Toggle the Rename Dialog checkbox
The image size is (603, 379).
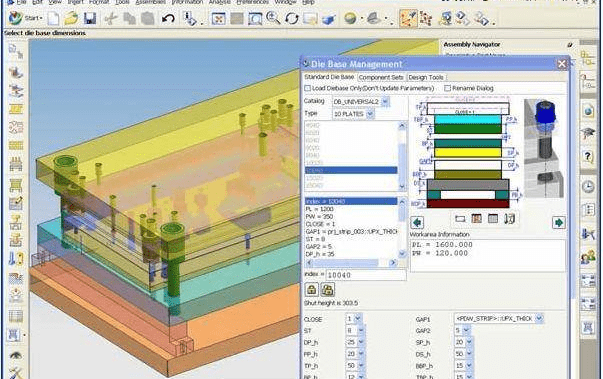pyautogui.click(x=447, y=88)
